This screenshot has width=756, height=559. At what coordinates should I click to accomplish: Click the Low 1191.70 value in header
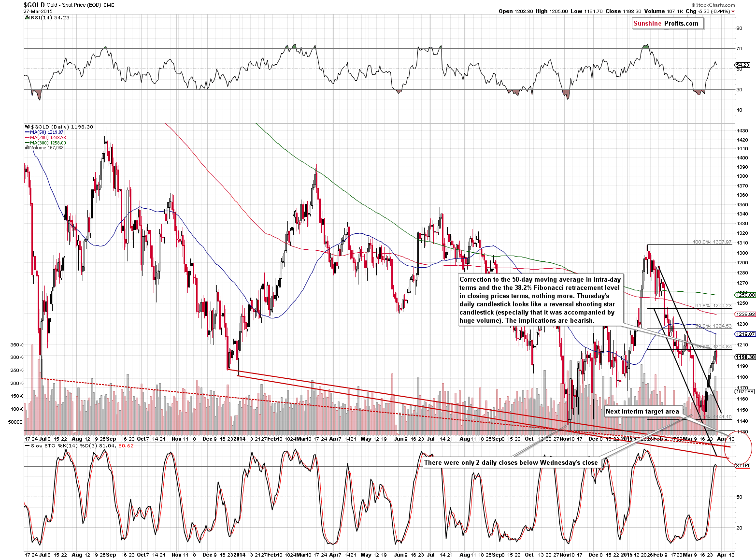(586, 11)
